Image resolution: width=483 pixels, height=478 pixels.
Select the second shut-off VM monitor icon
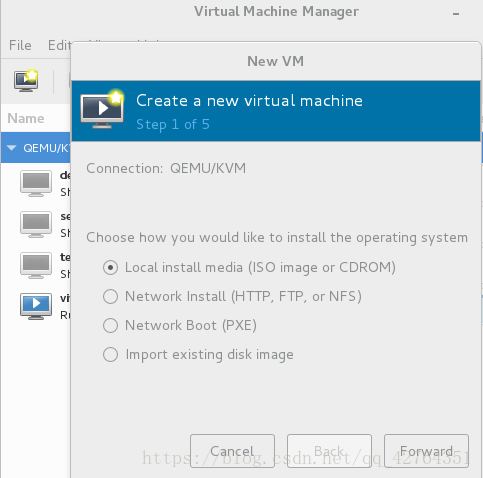[x=36, y=224]
